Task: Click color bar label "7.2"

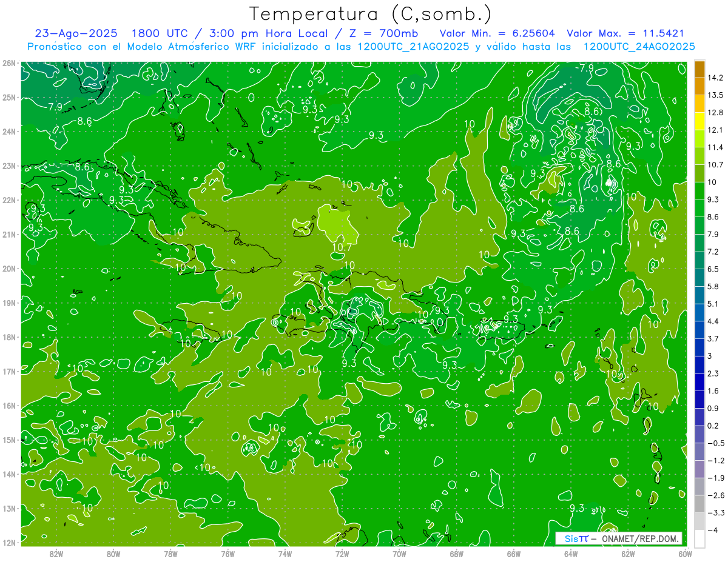Action: pyautogui.click(x=713, y=252)
